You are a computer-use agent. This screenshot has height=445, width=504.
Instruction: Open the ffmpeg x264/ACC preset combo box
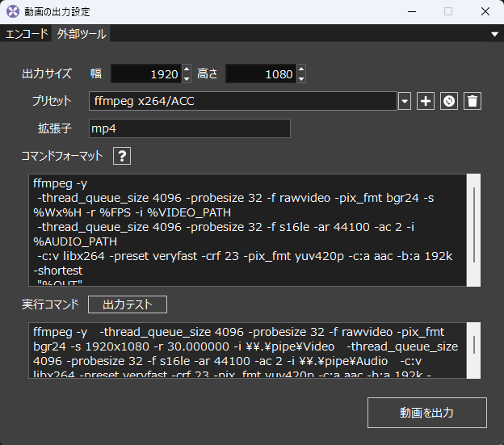click(242, 101)
